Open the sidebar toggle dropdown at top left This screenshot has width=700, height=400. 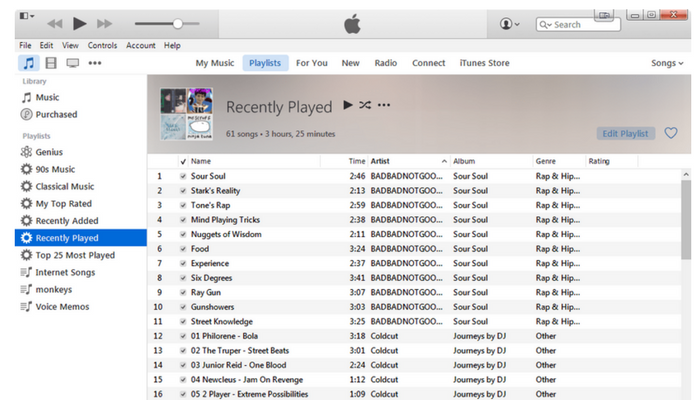coord(27,16)
